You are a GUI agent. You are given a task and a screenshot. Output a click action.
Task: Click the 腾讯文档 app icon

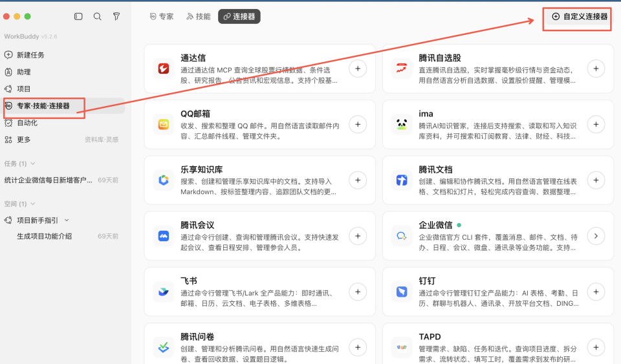pos(402,180)
